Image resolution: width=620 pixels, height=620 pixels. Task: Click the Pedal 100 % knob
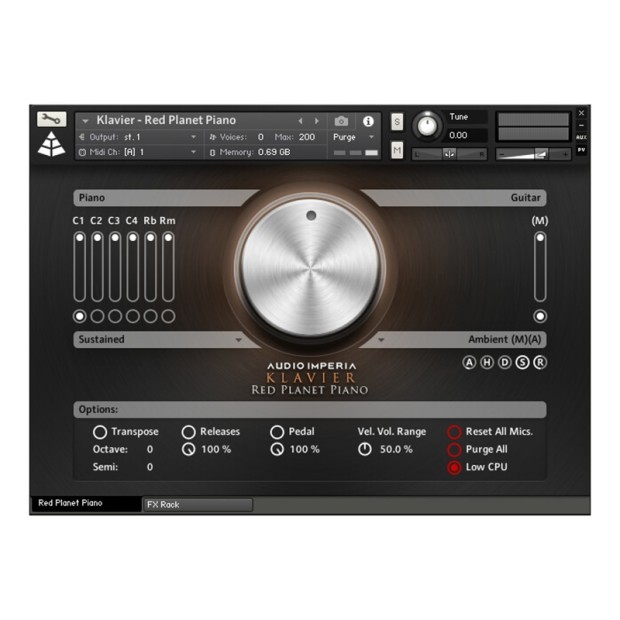277,450
